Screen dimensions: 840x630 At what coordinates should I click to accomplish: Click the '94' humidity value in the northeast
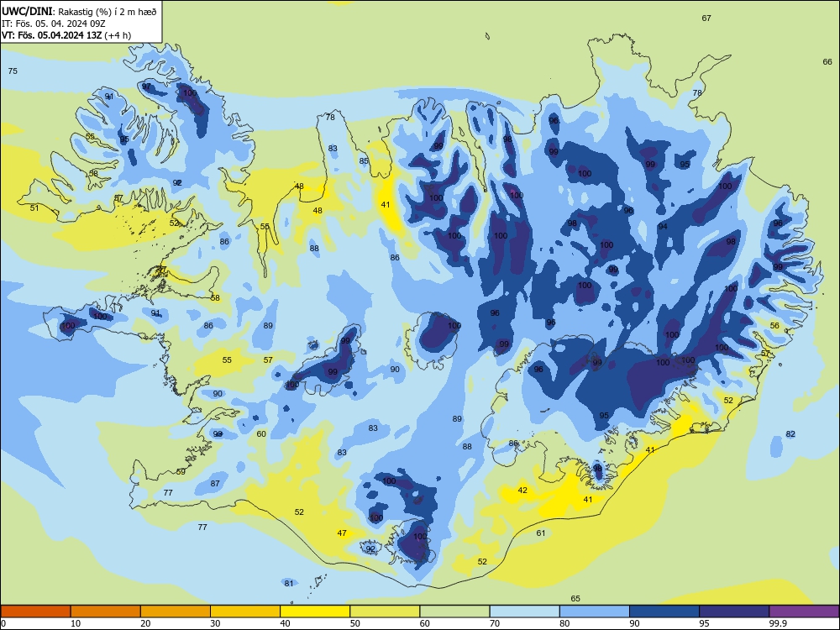[664, 227]
